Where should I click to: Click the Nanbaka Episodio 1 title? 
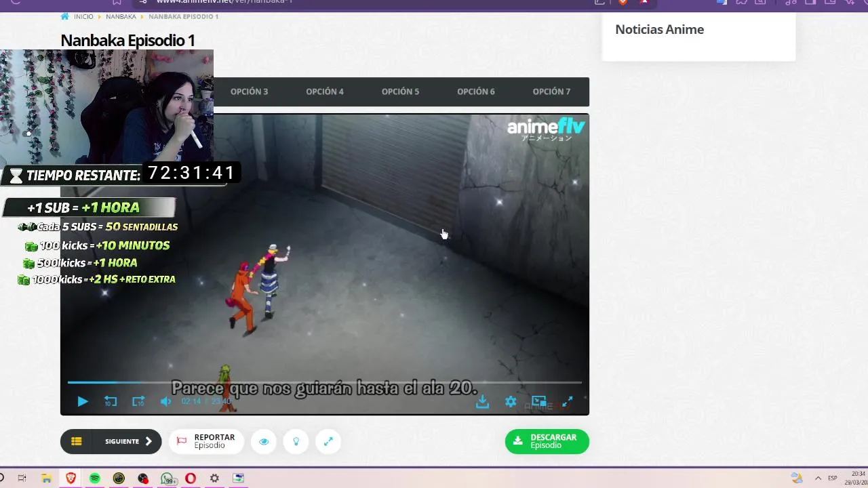point(127,40)
